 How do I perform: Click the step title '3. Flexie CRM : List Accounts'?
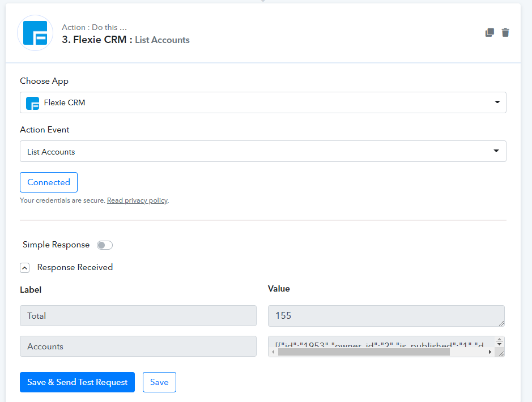(126, 40)
